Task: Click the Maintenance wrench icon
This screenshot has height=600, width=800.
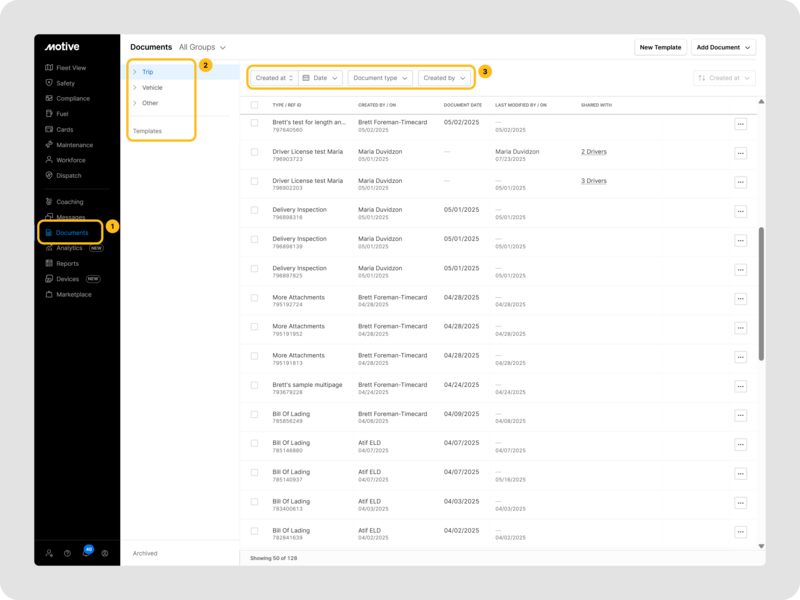Action: click(x=48, y=145)
